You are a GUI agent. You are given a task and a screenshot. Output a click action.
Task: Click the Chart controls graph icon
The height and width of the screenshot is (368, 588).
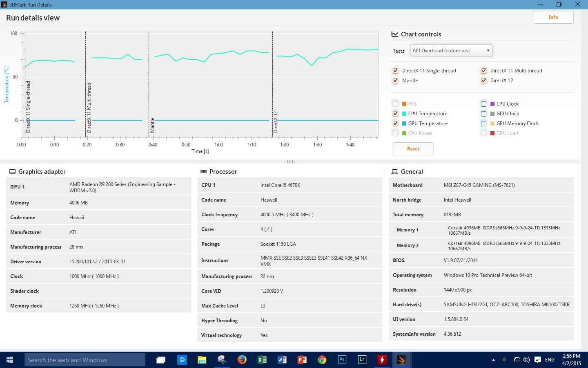395,34
